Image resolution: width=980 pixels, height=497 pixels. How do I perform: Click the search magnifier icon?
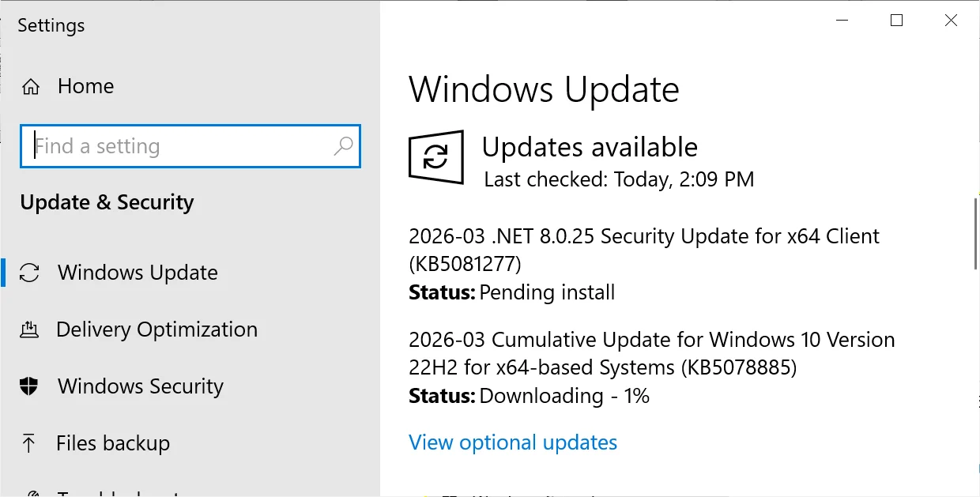pyautogui.click(x=343, y=146)
